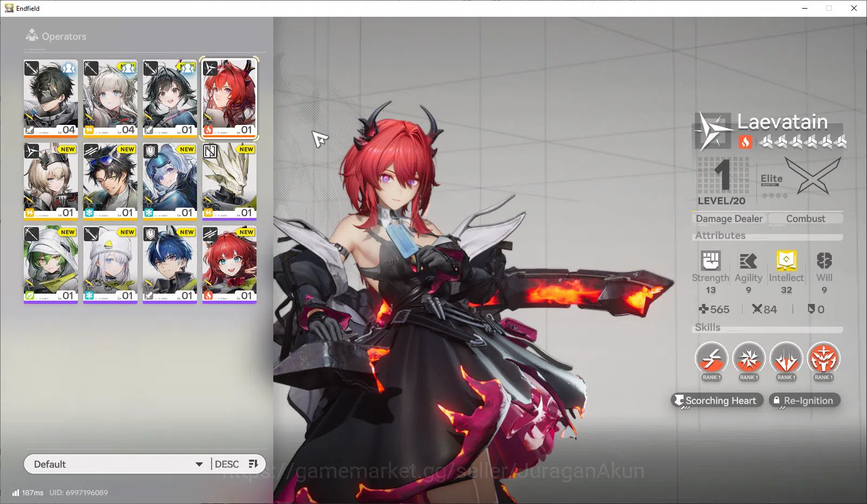The width and height of the screenshot is (867, 504).
Task: Click the class icon on the dragon card
Action: [210, 151]
